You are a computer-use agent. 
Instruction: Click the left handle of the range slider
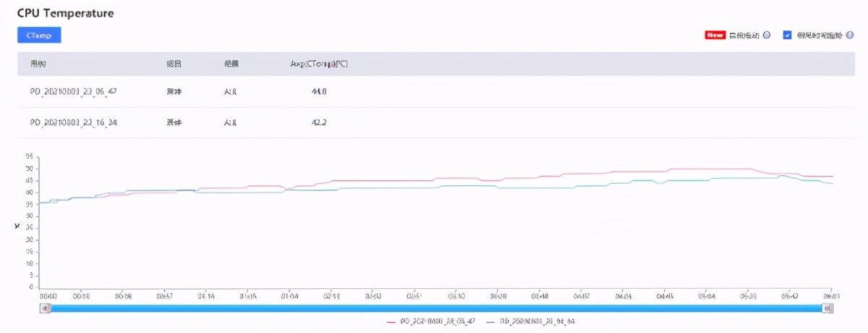coord(46,308)
